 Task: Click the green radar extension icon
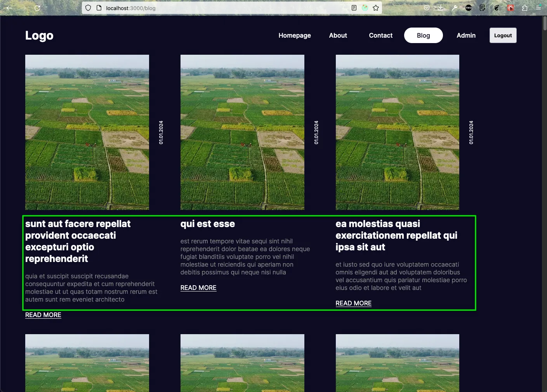click(x=365, y=8)
